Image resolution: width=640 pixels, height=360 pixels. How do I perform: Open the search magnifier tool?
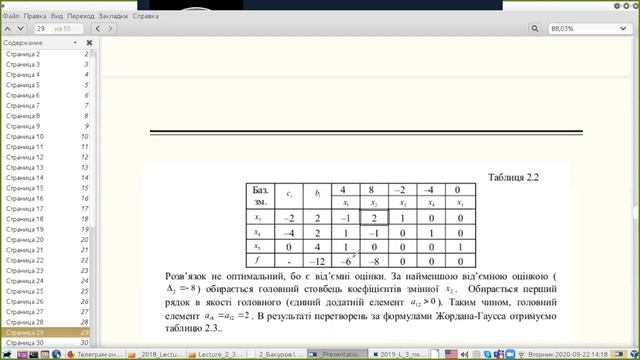tap(535, 29)
